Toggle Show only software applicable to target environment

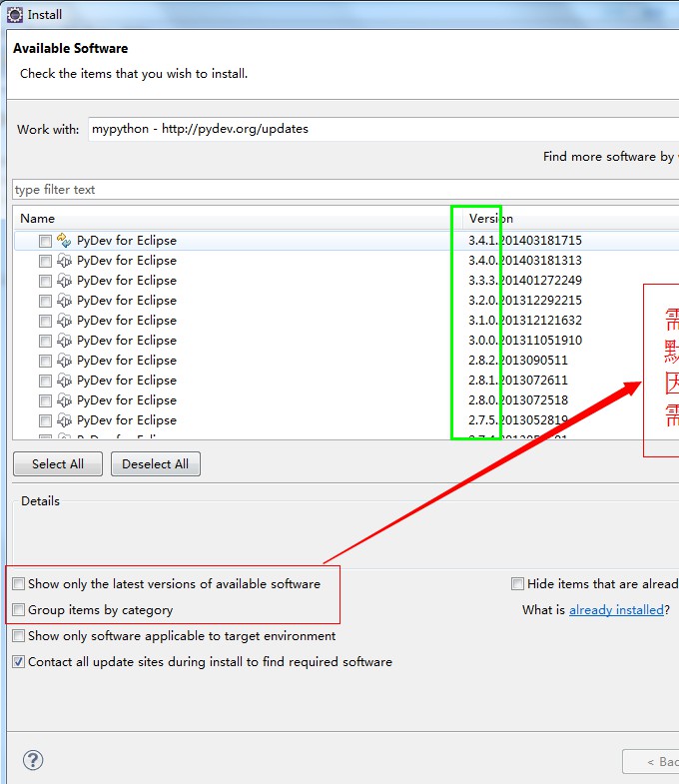click(x=19, y=635)
